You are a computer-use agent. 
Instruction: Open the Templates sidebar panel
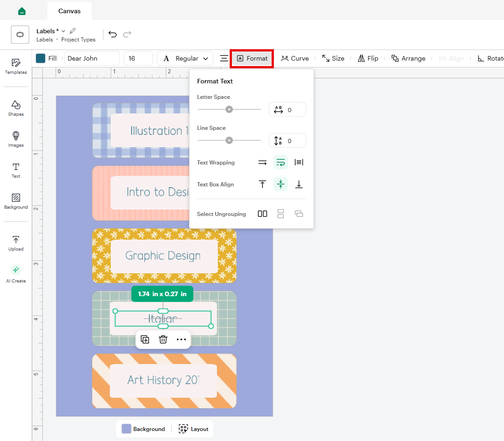click(16, 67)
